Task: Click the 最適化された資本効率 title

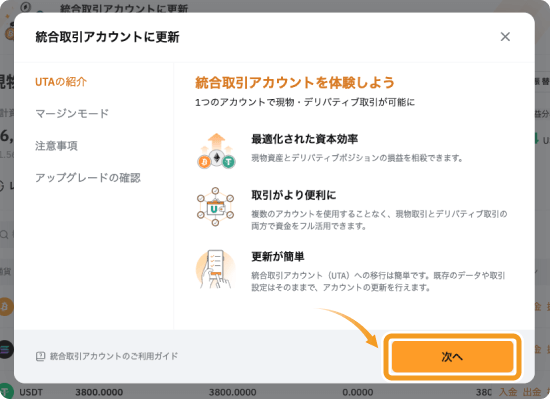Action: click(304, 139)
